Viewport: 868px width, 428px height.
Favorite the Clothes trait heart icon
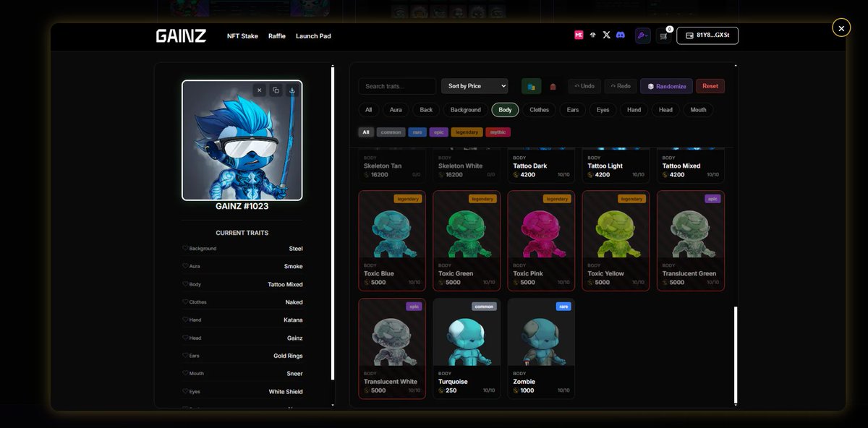[185, 302]
